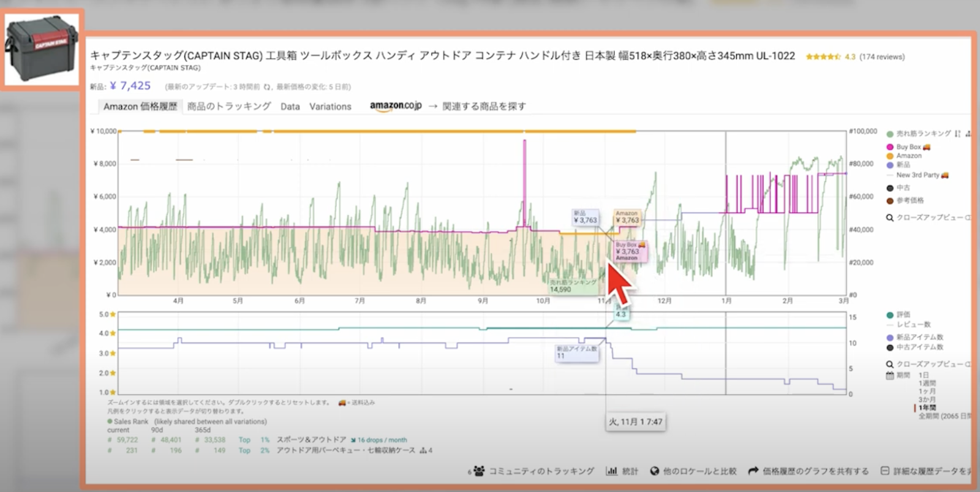
Task: Hide the 中古 (used) price series
Action: pos(903,188)
